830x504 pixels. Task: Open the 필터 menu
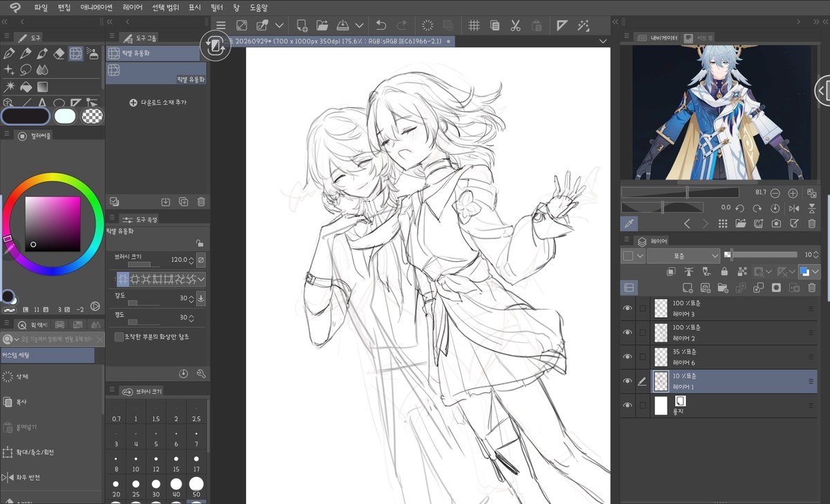[216, 7]
